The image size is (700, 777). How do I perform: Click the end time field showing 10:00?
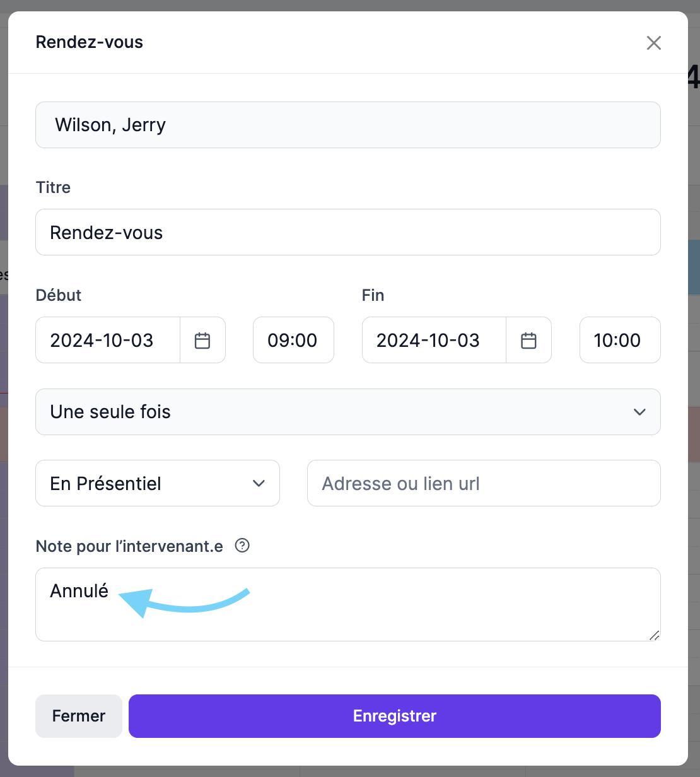click(620, 340)
